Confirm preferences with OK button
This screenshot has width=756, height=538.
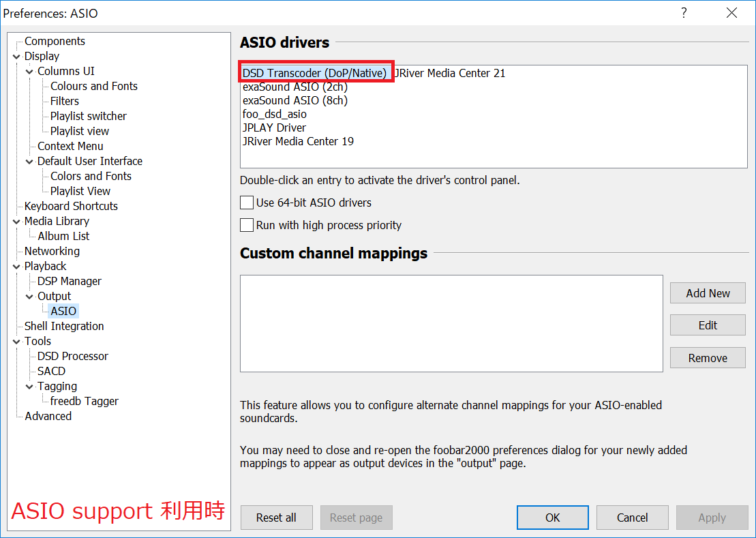(x=553, y=518)
